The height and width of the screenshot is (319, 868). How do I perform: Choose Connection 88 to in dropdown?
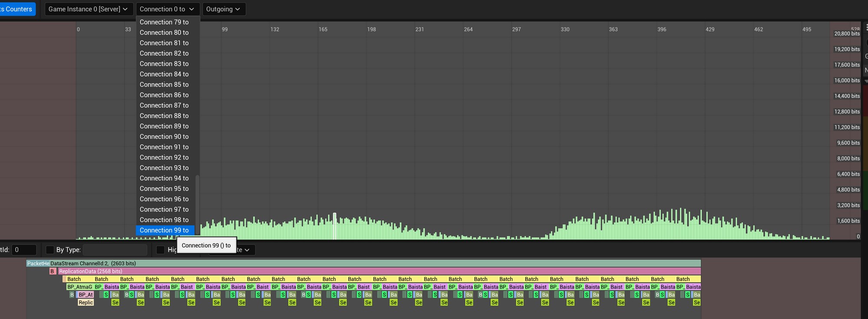coord(165,116)
